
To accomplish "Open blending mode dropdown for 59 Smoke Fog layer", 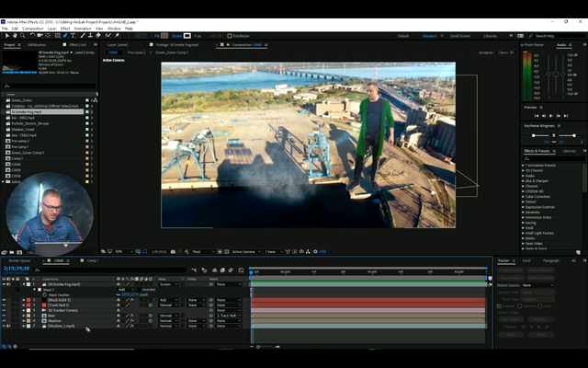I will click(167, 284).
